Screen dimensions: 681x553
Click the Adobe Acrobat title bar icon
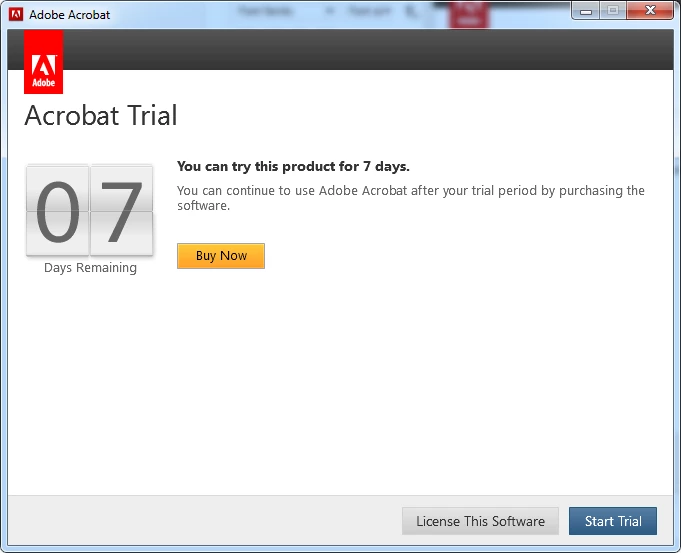(x=16, y=14)
